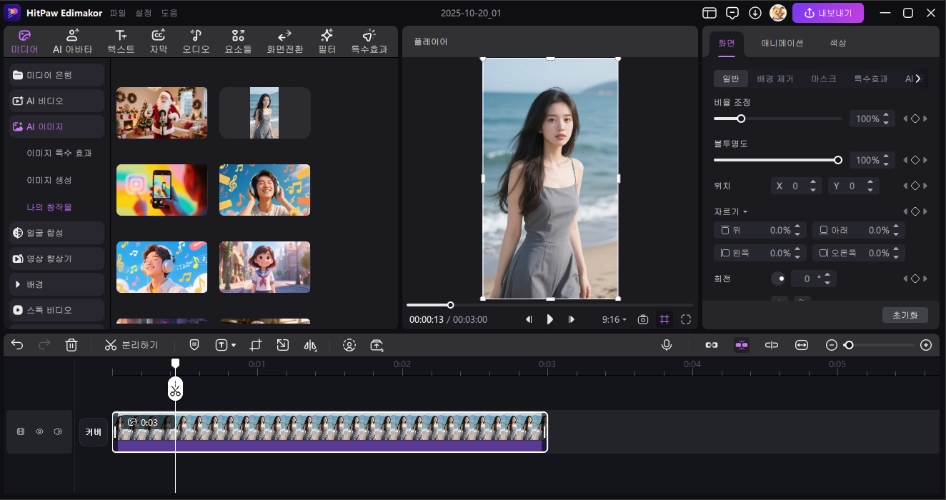Add a keyframe for 자르기
Screen dimensions: 946x500
click(915, 212)
